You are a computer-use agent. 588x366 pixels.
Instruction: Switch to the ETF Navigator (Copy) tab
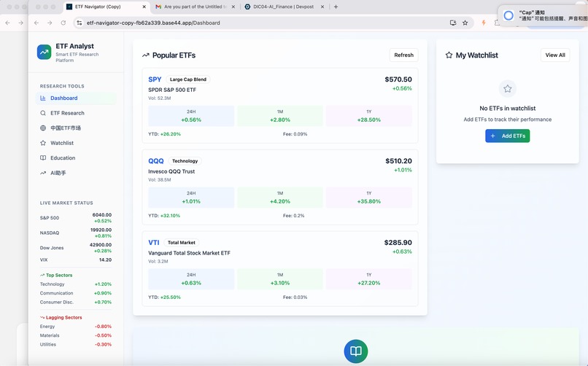(x=107, y=7)
